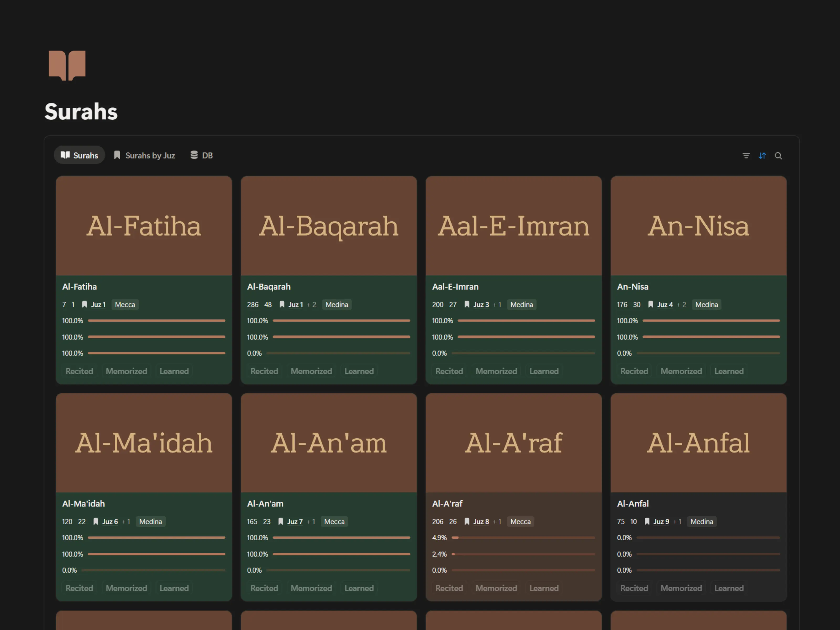Expand the +1 Juz list on Al-An'am
Image resolution: width=840 pixels, height=630 pixels.
311,521
